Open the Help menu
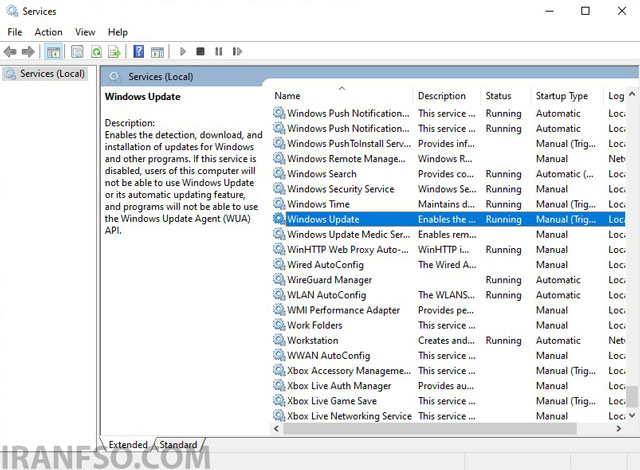Image resolution: width=640 pixels, height=470 pixels. (118, 32)
